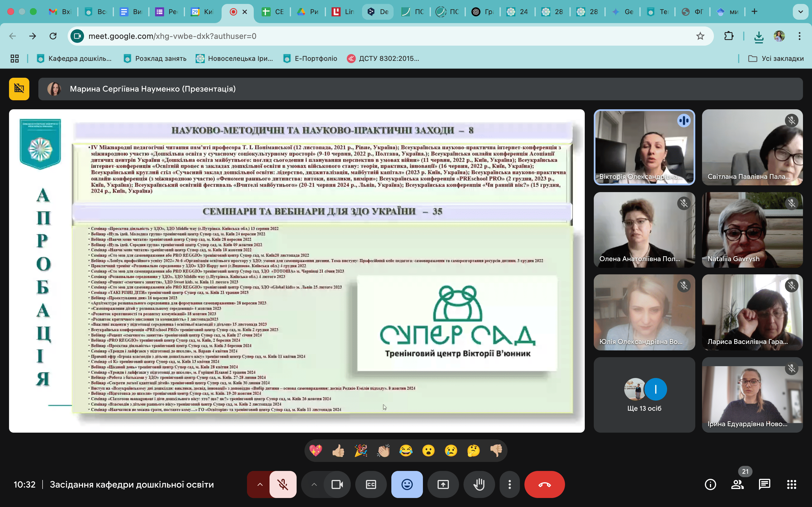812x507 pixels.
Task: Click the present screen icon
Action: (443, 484)
